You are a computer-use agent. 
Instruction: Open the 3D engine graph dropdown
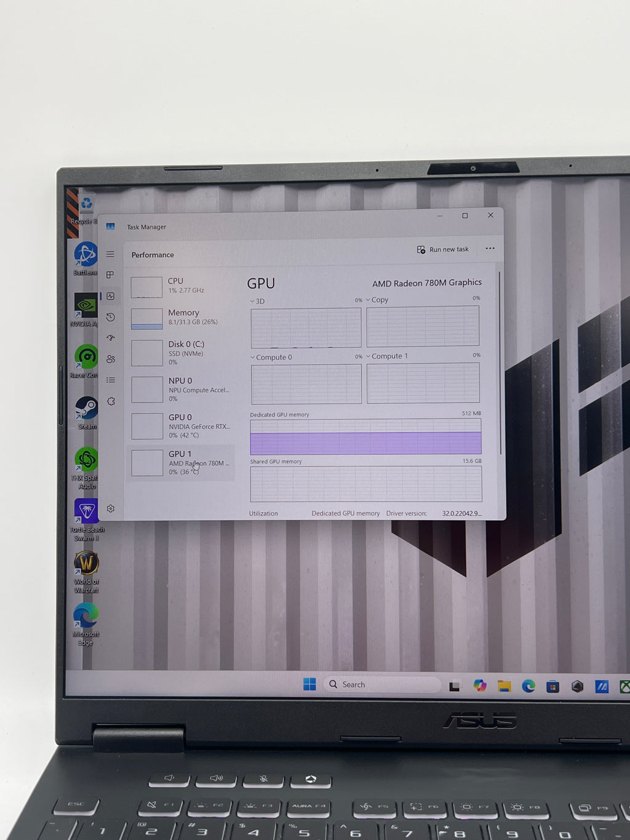(257, 302)
